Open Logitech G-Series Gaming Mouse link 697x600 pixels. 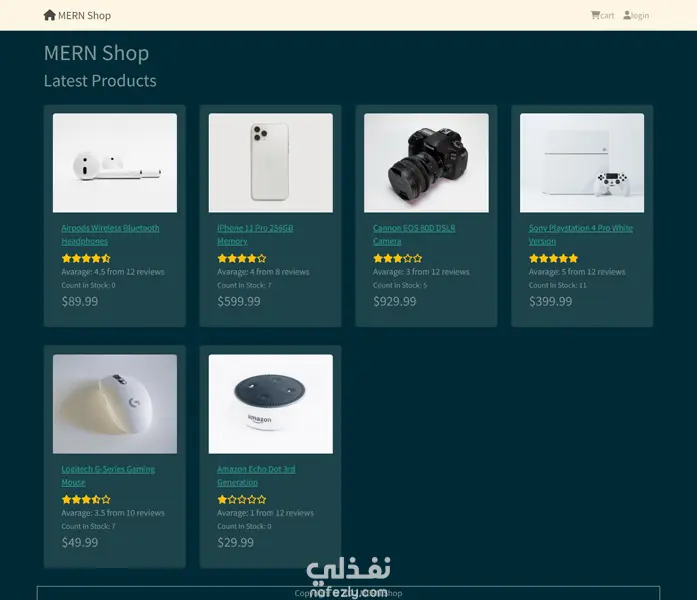click(108, 476)
